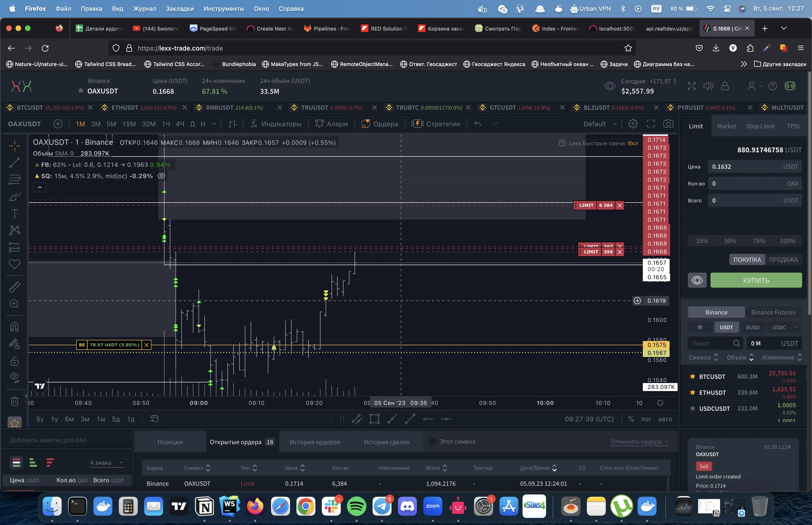The image size is (812, 525).
Task: Select the text annotation tool
Action: tap(14, 213)
